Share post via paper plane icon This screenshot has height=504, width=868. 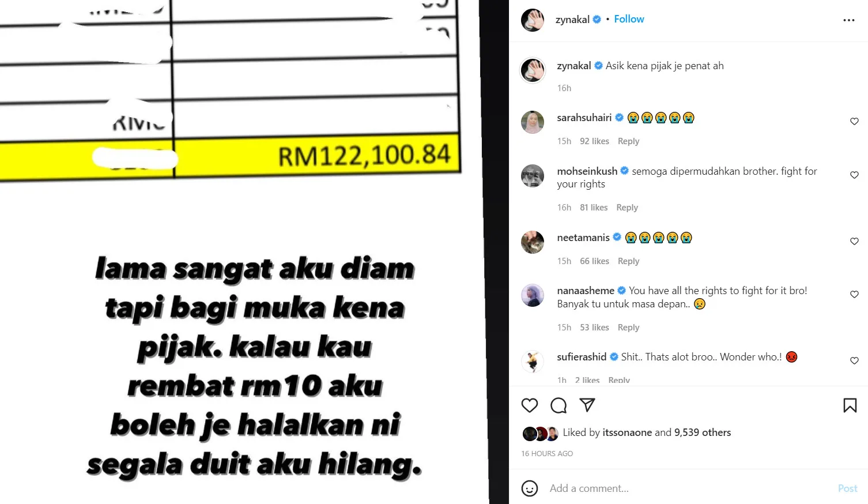pos(587,405)
